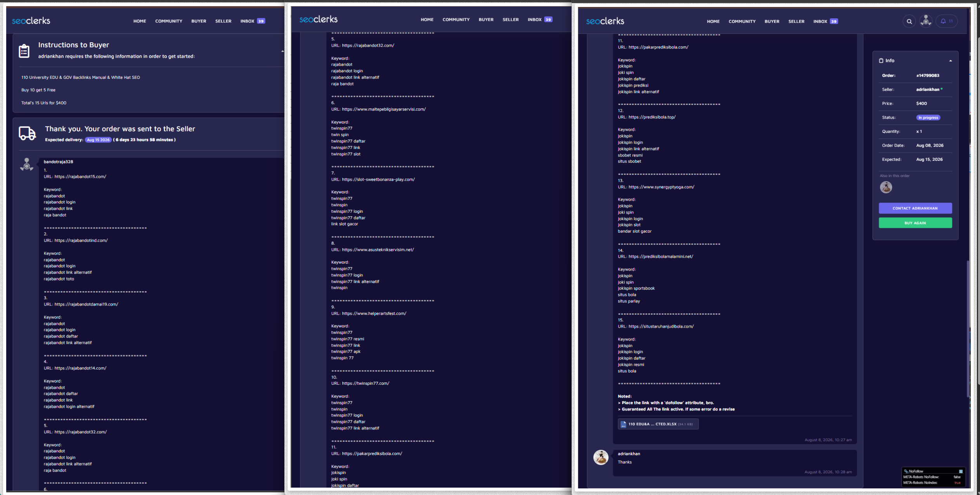Open the asusteknikservisim.net URL

pyautogui.click(x=378, y=250)
